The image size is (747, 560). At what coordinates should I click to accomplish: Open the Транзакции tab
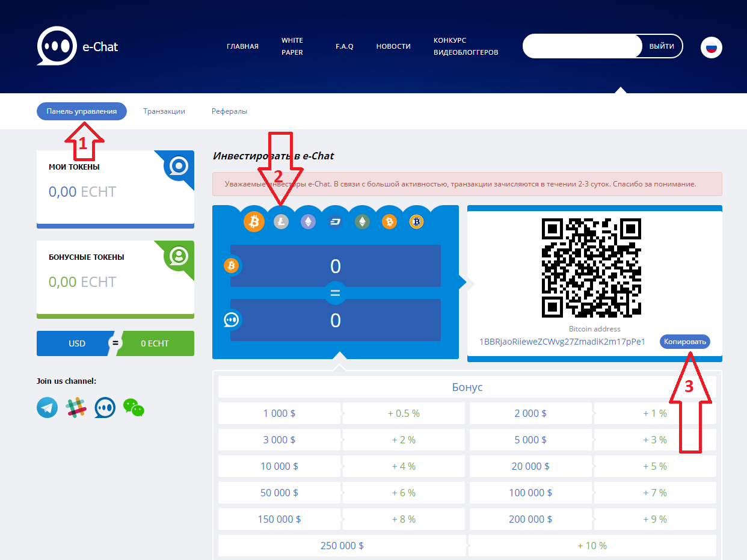pyautogui.click(x=164, y=111)
